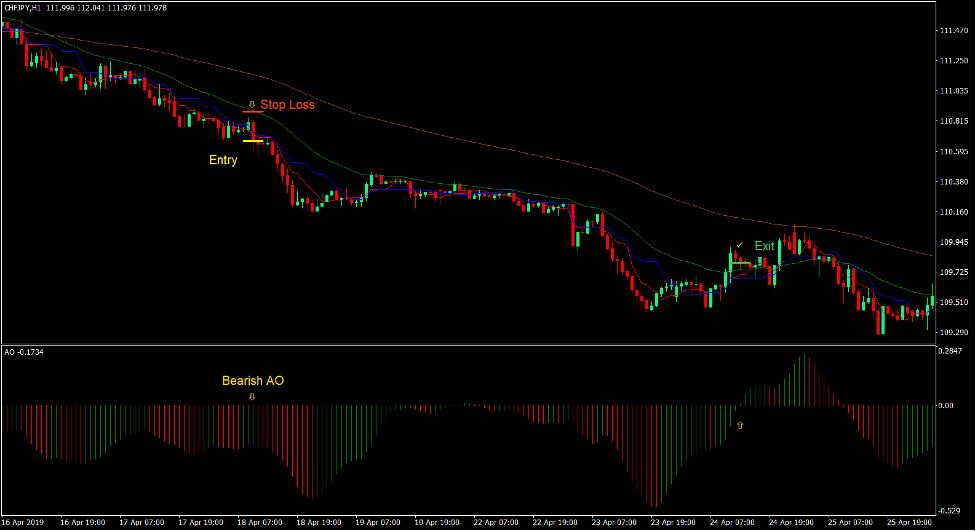Click the 22 Apr 19:00 time label
The height and width of the screenshot is (531, 977).
555,522
